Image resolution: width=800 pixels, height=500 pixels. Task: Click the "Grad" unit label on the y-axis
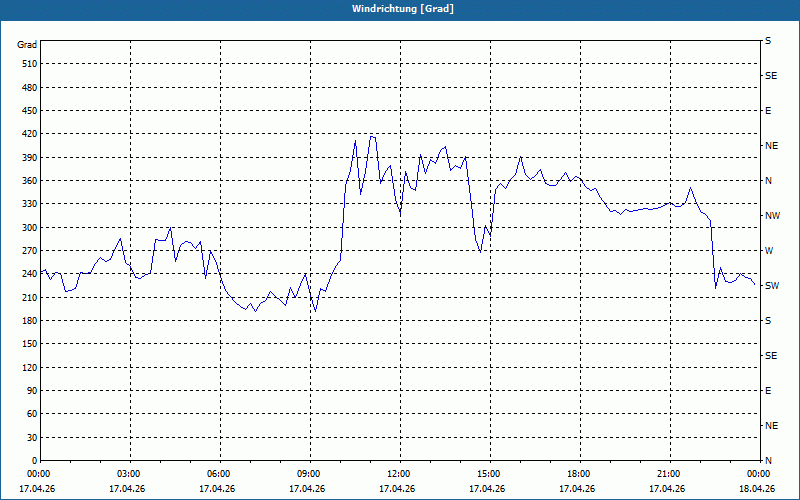(x=27, y=45)
